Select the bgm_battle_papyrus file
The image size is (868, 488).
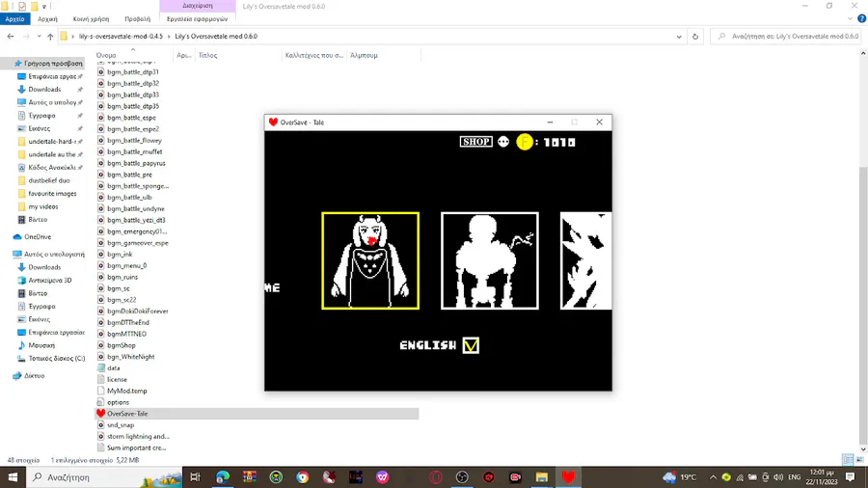(136, 163)
